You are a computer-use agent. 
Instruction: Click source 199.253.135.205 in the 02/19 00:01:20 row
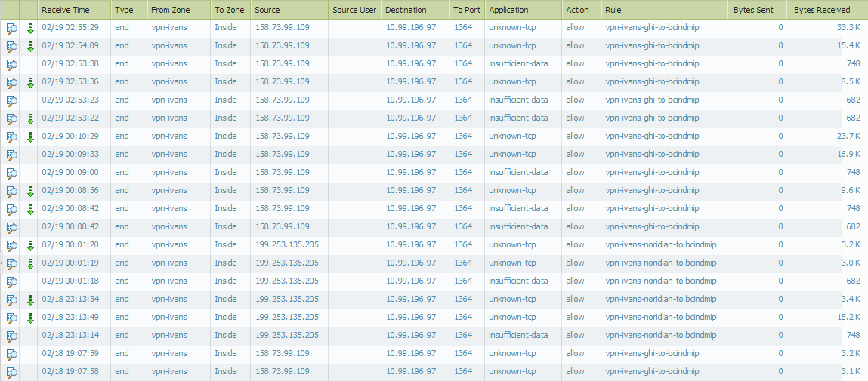point(287,244)
